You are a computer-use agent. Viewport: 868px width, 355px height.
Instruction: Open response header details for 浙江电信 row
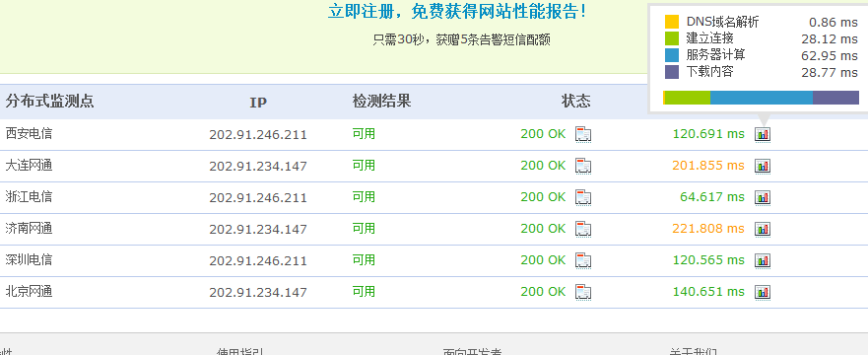[x=583, y=197]
